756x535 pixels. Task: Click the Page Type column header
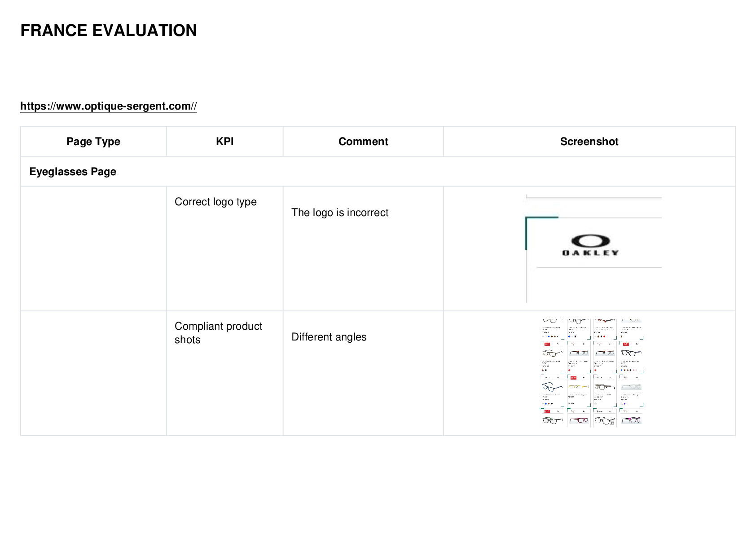(x=93, y=141)
